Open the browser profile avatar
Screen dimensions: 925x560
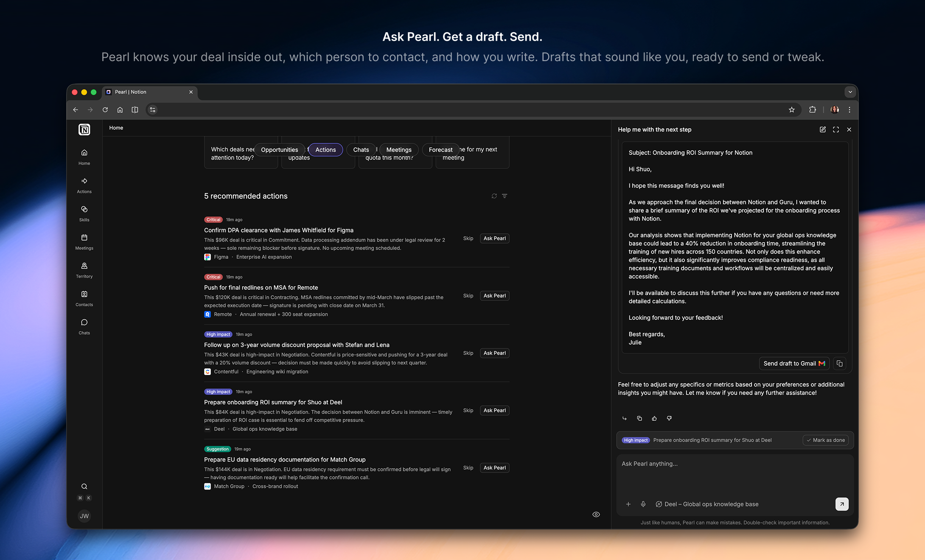835,110
